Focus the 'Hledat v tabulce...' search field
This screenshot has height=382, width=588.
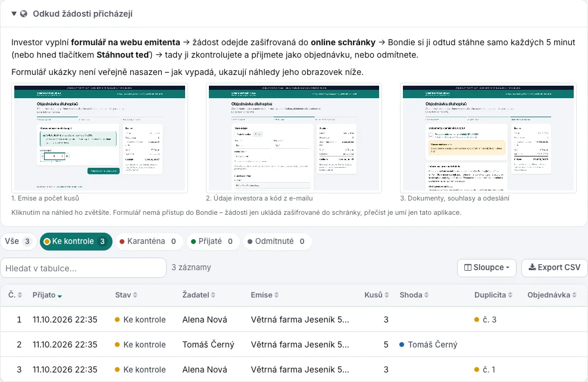(83, 268)
